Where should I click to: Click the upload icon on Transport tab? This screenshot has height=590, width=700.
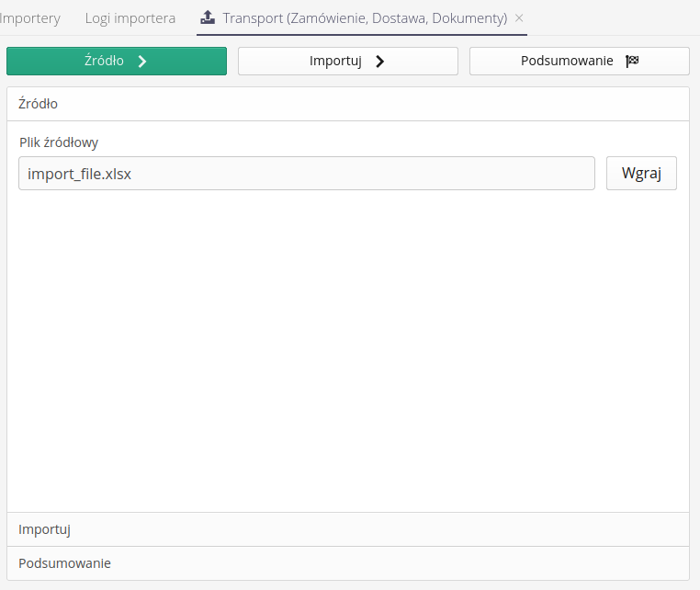tap(208, 17)
